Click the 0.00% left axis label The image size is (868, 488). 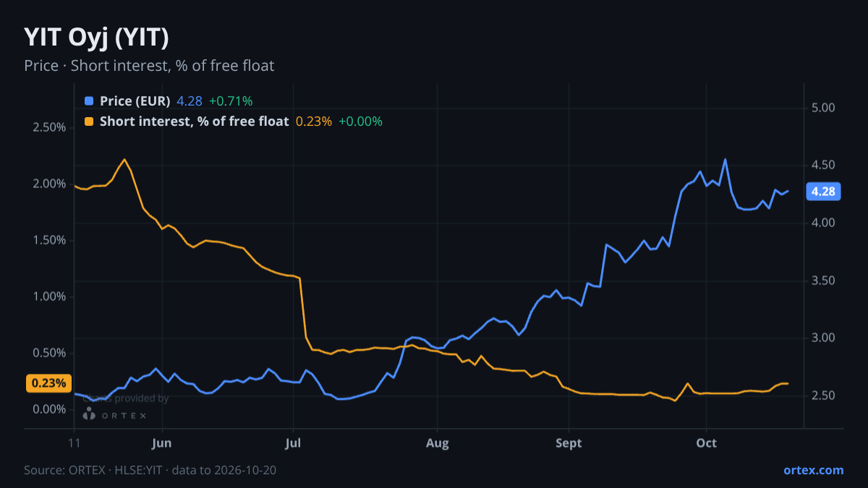click(x=49, y=409)
